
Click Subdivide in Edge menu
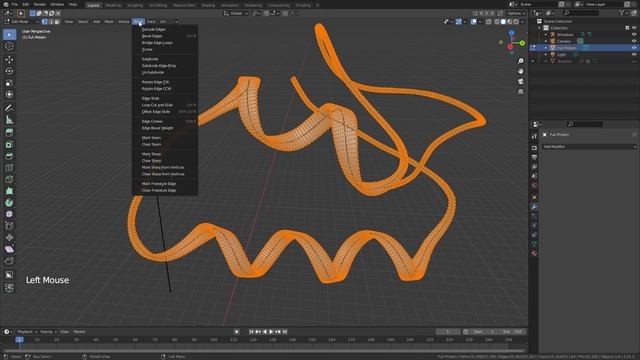[x=150, y=59]
